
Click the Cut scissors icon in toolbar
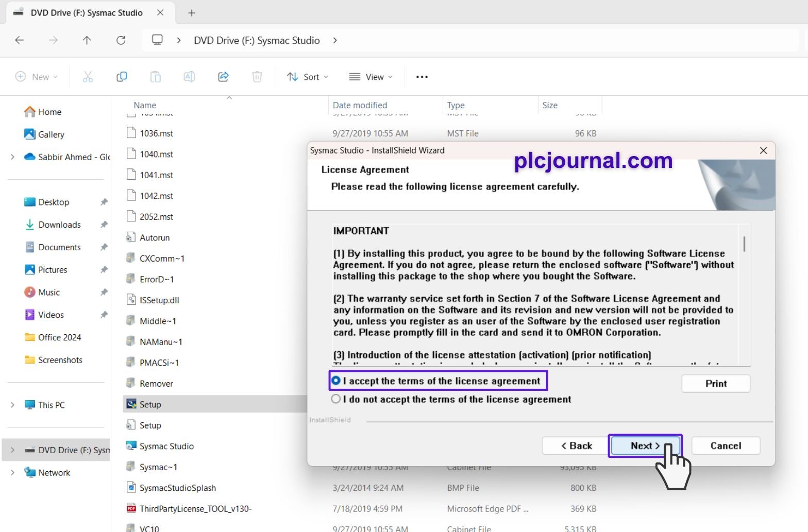(x=88, y=77)
